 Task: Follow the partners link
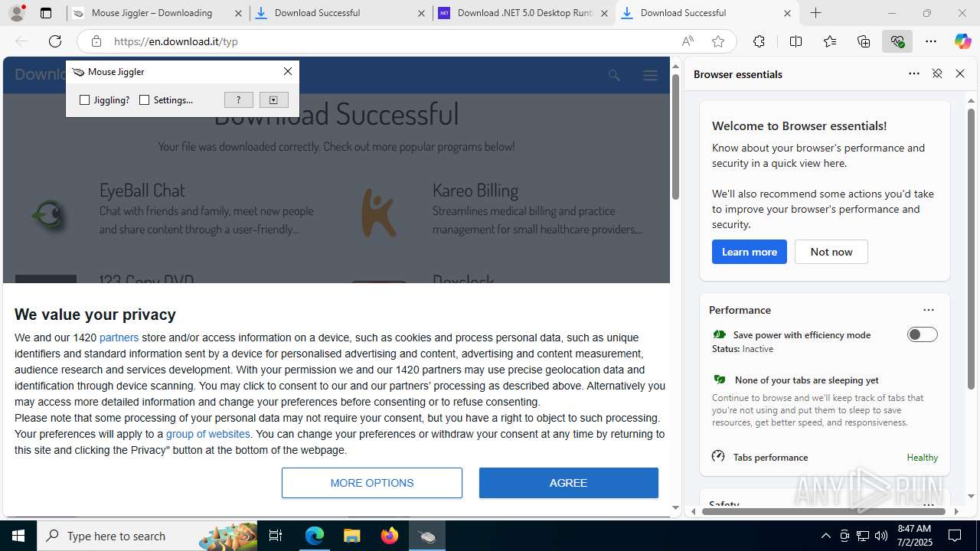tap(119, 337)
